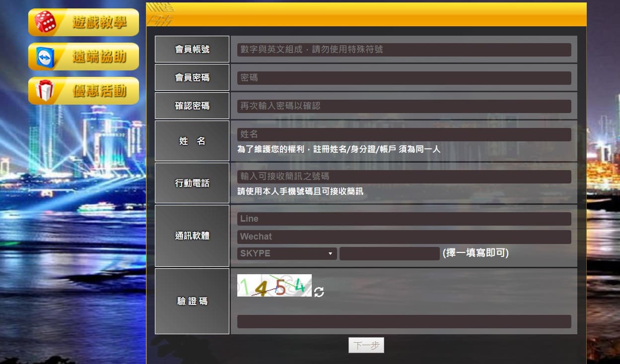Focus the 姓名 name input field

coord(404,134)
